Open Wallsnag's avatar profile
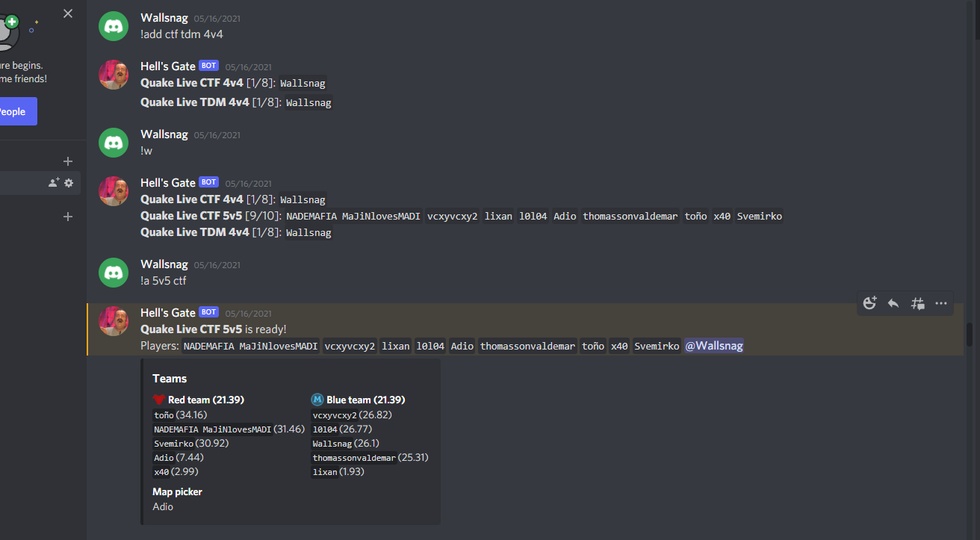The height and width of the screenshot is (540, 980). [113, 26]
